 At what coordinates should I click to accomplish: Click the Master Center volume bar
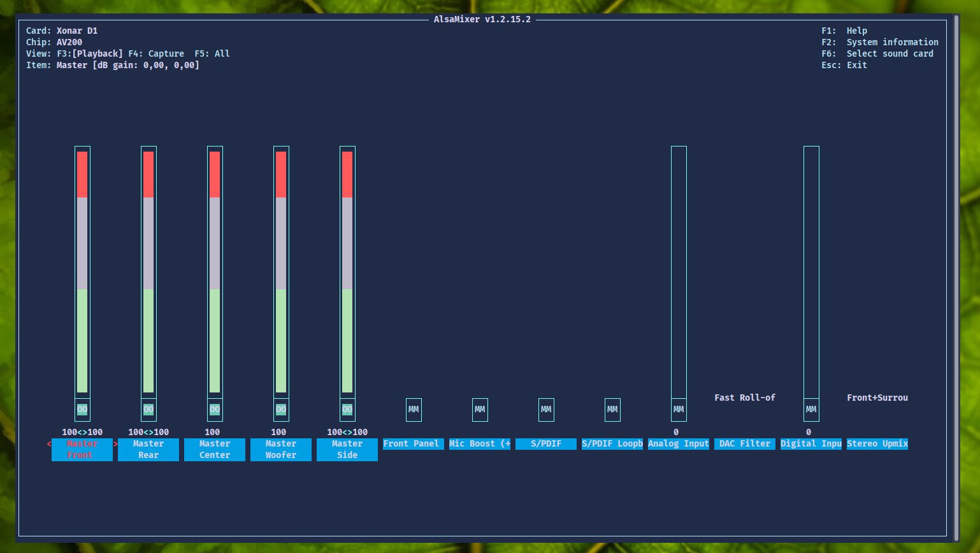(x=215, y=272)
